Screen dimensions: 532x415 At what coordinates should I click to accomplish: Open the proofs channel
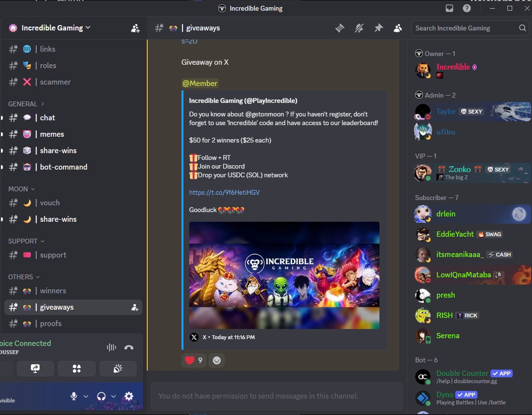(73, 324)
